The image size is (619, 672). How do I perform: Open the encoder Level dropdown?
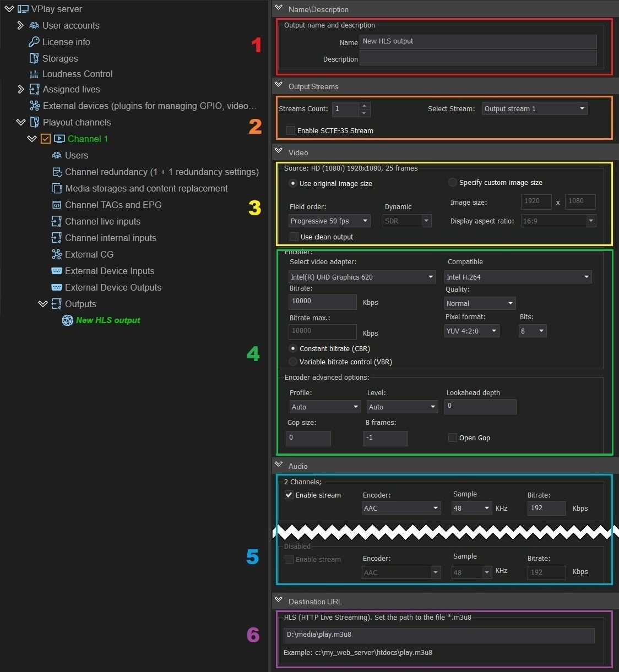[403, 407]
